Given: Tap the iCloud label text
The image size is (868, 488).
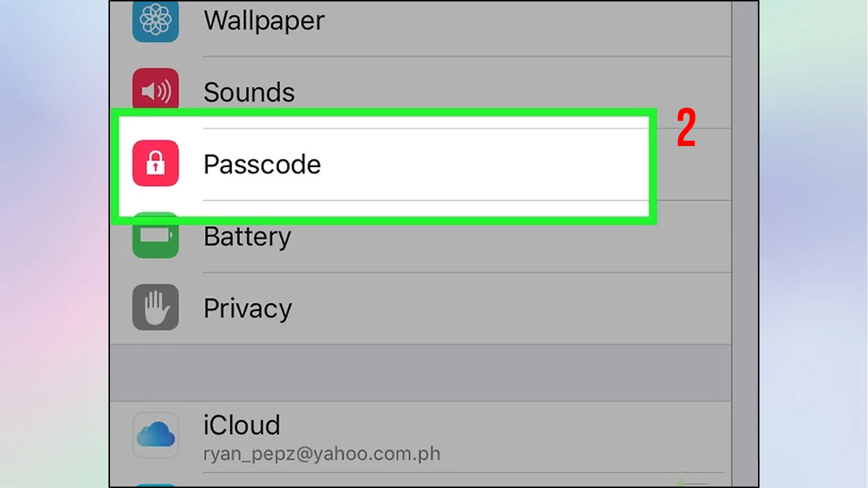Looking at the screenshot, I should pyautogui.click(x=242, y=426).
